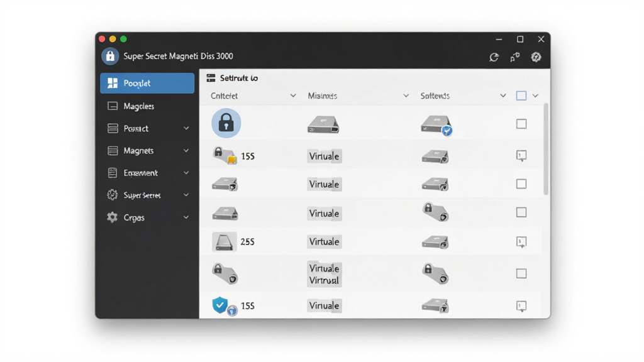Expand the Eonement sidebar section
The image size is (644, 362).
186,173
